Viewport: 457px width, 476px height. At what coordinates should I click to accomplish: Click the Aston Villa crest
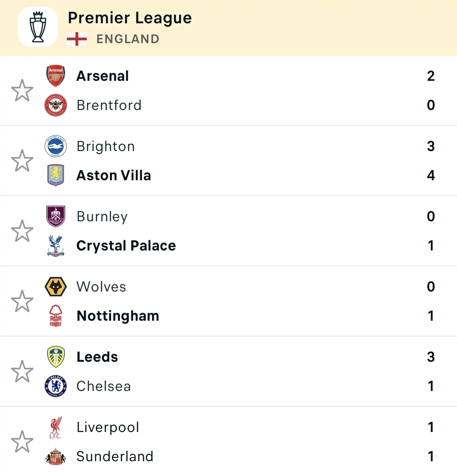(x=55, y=175)
